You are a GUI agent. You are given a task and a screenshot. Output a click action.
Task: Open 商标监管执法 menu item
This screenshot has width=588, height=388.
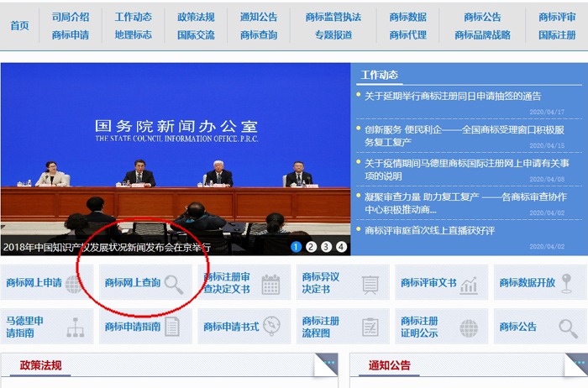(333, 17)
